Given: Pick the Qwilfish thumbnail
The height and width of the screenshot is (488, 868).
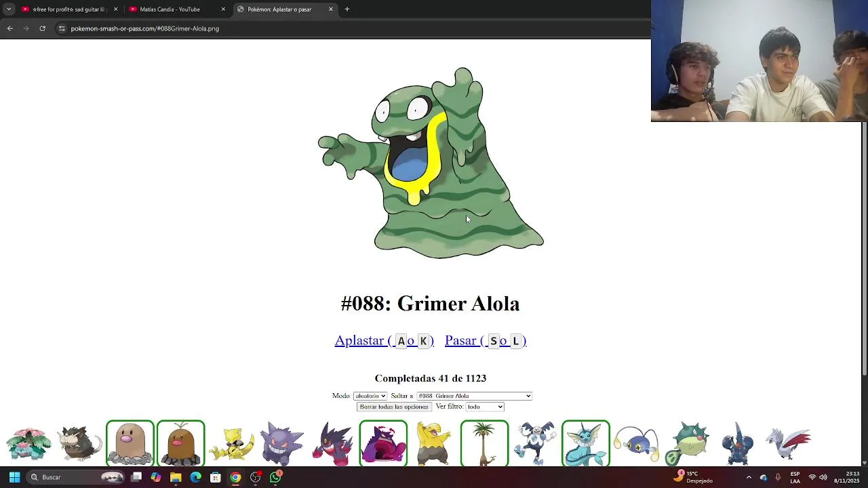Looking at the screenshot, I should [x=687, y=444].
